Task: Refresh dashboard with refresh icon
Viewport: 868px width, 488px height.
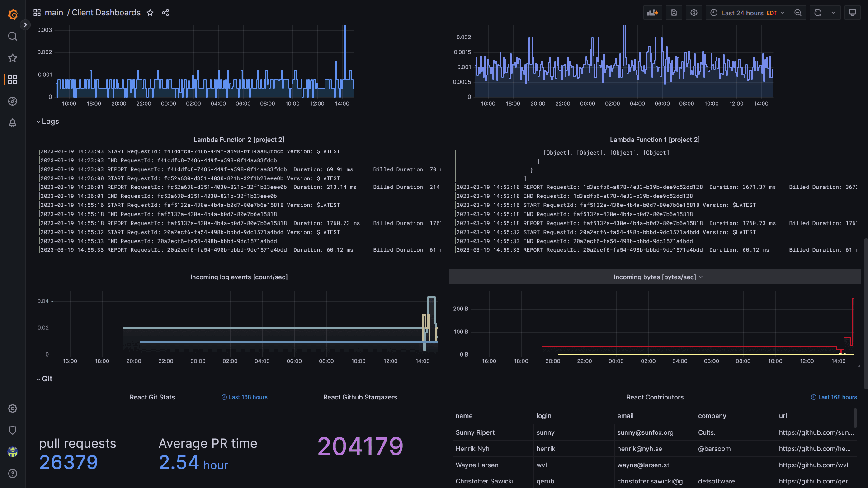Action: (818, 13)
